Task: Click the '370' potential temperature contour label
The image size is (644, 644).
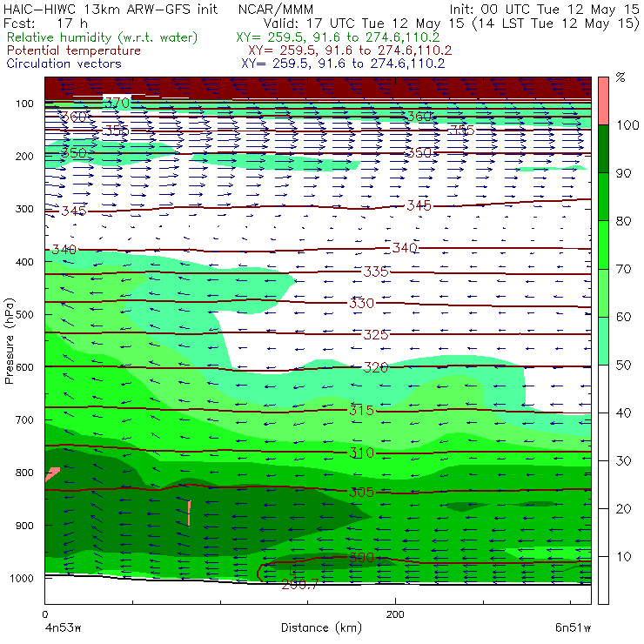Action: coord(117,103)
